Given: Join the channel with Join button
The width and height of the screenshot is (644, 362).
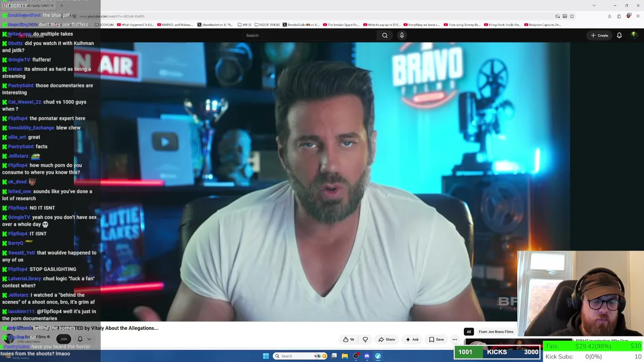Looking at the screenshot, I should coord(63,339).
